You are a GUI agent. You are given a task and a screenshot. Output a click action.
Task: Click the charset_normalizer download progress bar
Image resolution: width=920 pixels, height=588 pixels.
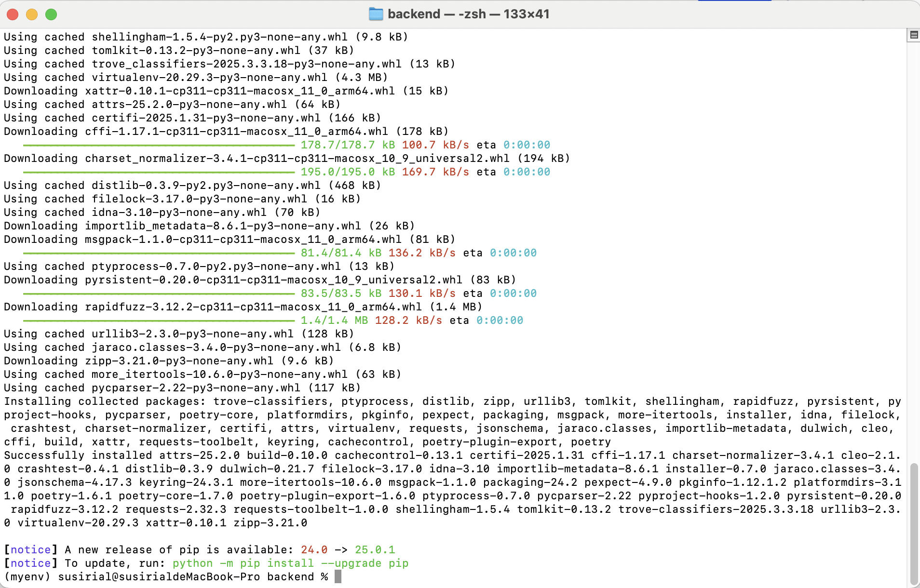(159, 172)
